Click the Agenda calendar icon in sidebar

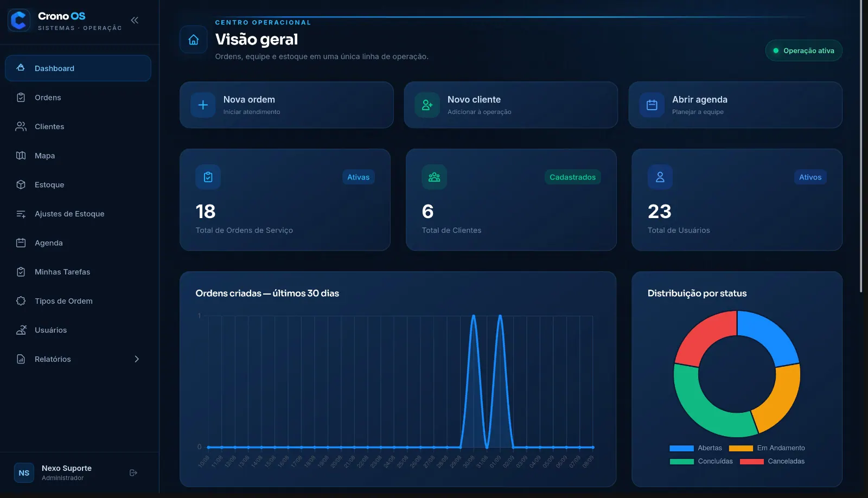(x=21, y=243)
